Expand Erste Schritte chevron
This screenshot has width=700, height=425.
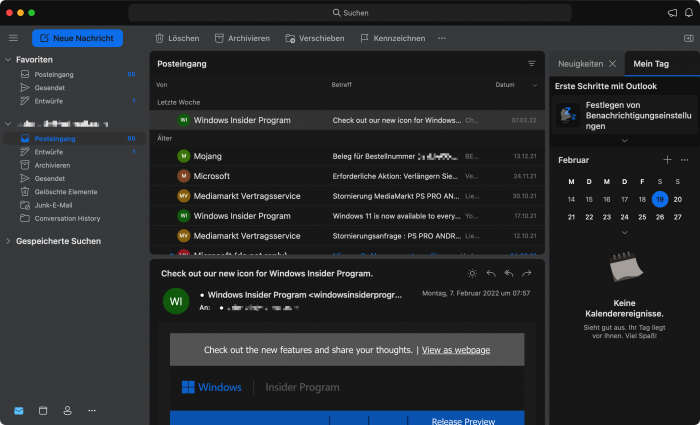625,141
